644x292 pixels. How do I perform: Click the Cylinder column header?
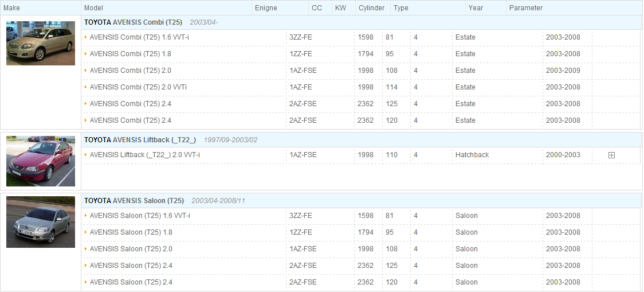coord(371,8)
